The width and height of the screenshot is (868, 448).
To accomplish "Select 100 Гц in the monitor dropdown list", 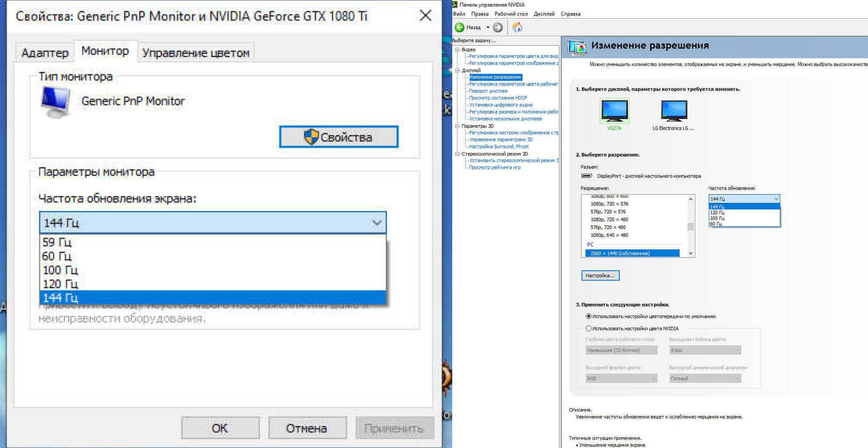I will click(x=213, y=270).
